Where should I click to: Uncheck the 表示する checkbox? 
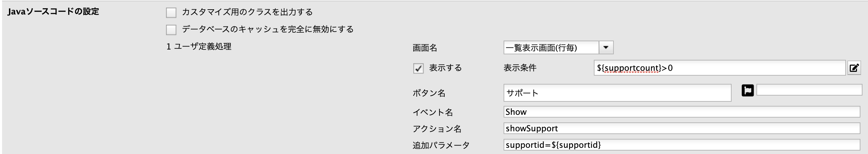418,68
